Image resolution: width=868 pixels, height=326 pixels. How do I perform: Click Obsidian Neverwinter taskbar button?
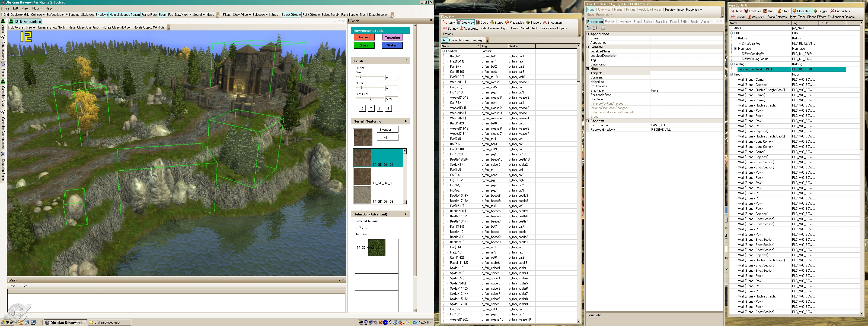65,322
